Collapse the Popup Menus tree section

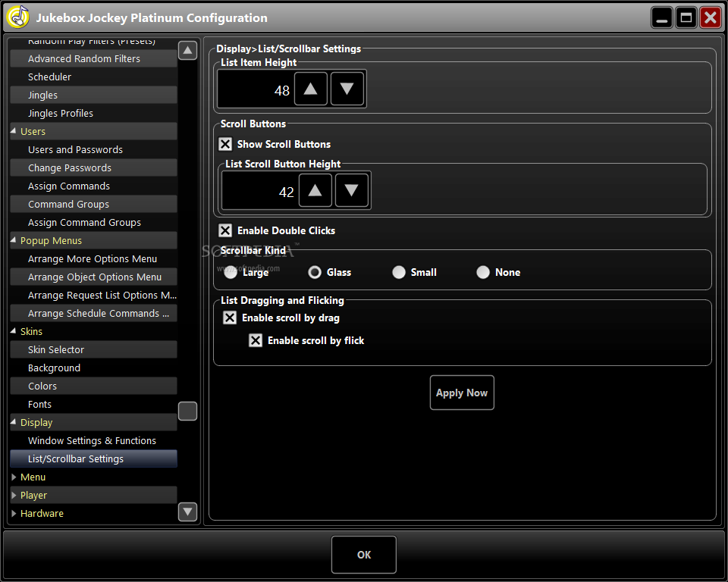click(14, 240)
